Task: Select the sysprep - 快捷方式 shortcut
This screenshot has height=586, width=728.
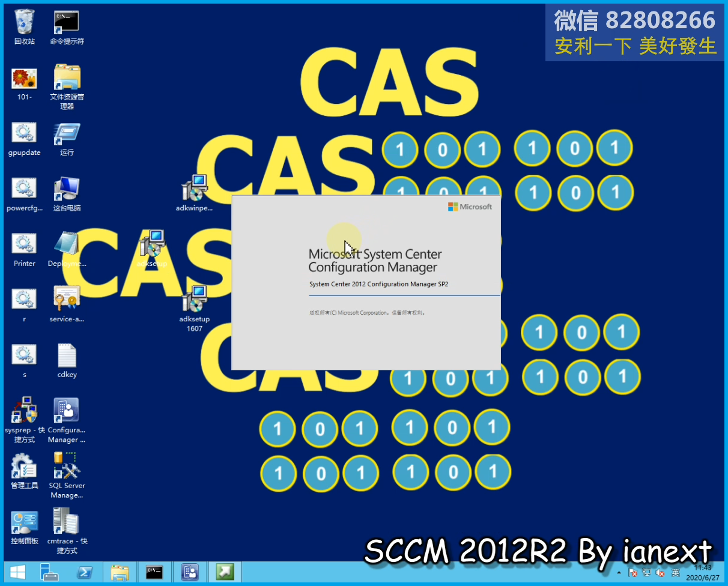Action: click(25, 420)
